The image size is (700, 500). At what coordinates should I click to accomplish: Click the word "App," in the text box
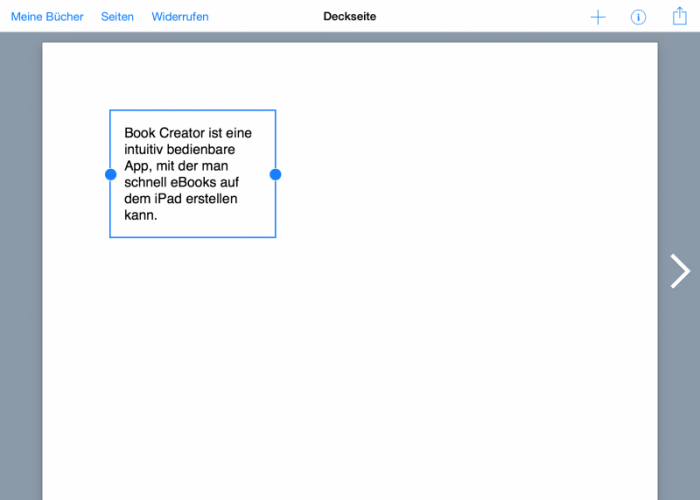click(142, 166)
